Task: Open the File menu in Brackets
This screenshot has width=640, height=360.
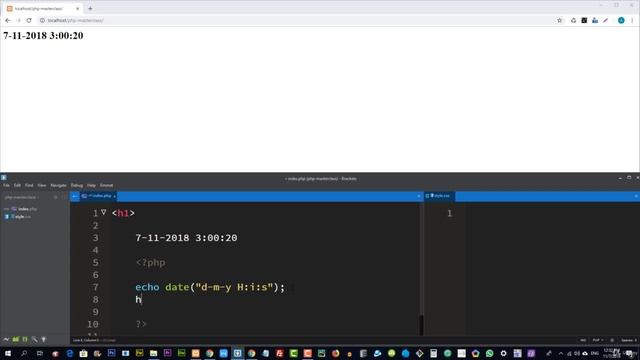Action: [7, 185]
